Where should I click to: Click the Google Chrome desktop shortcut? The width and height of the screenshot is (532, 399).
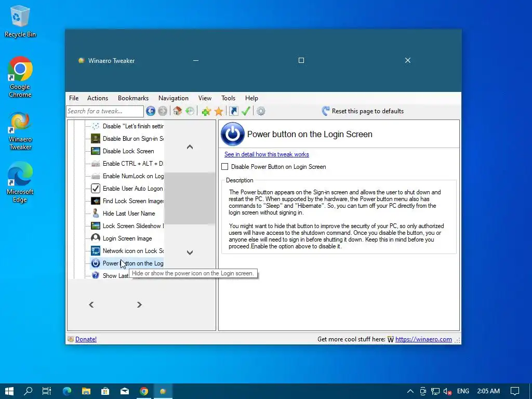(x=20, y=77)
